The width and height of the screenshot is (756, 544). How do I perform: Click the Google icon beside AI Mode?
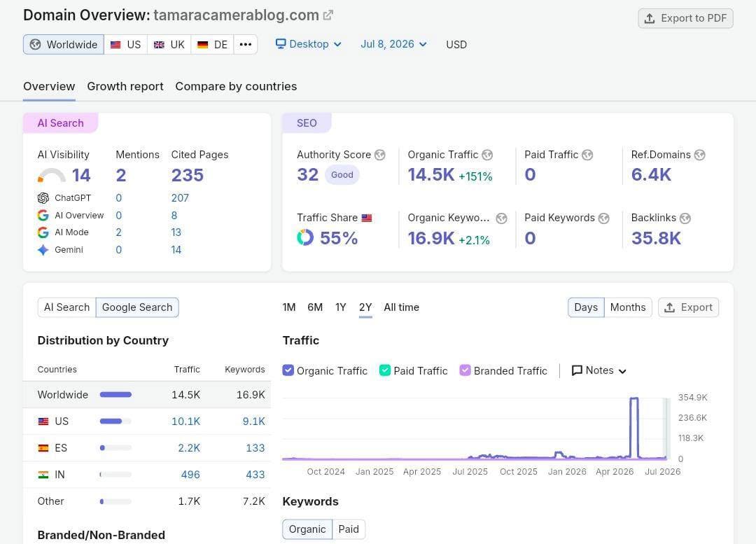[43, 232]
